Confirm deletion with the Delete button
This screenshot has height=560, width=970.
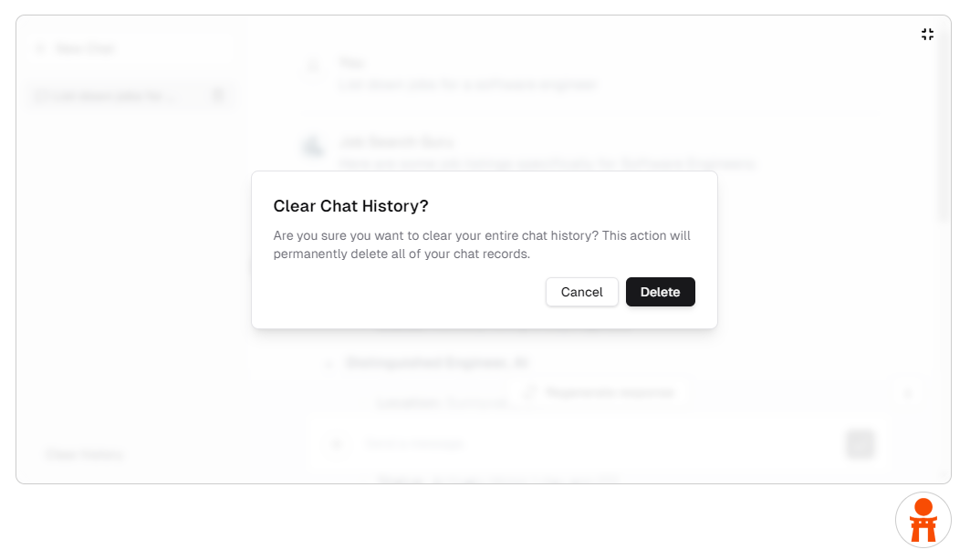click(660, 292)
